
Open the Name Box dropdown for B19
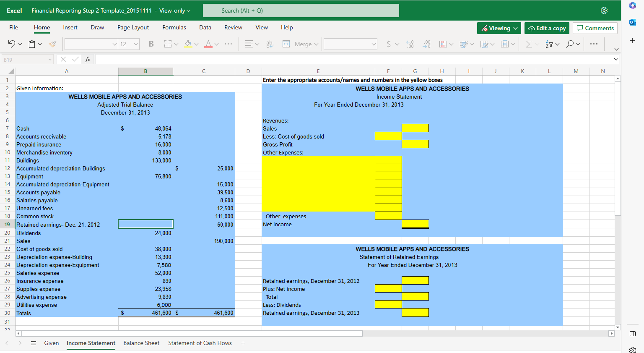[50, 60]
